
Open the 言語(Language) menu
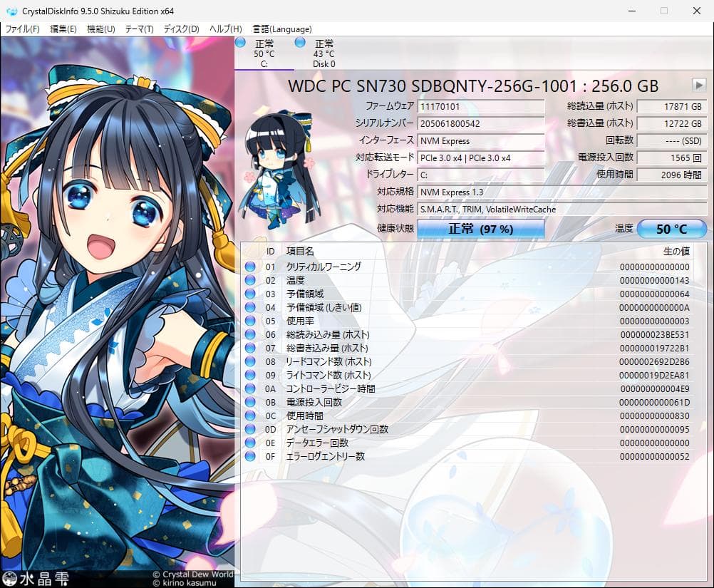(281, 29)
